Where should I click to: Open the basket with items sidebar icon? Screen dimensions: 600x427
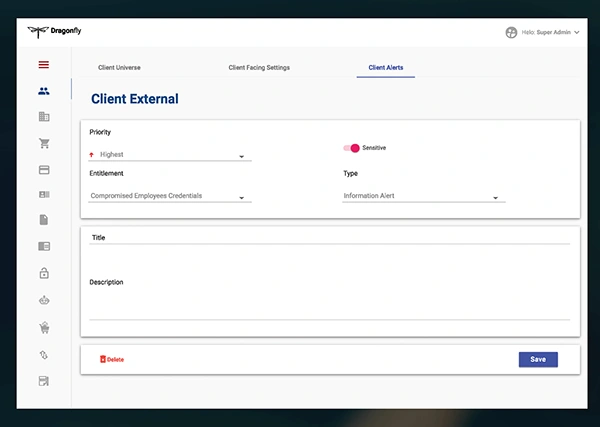point(44,328)
